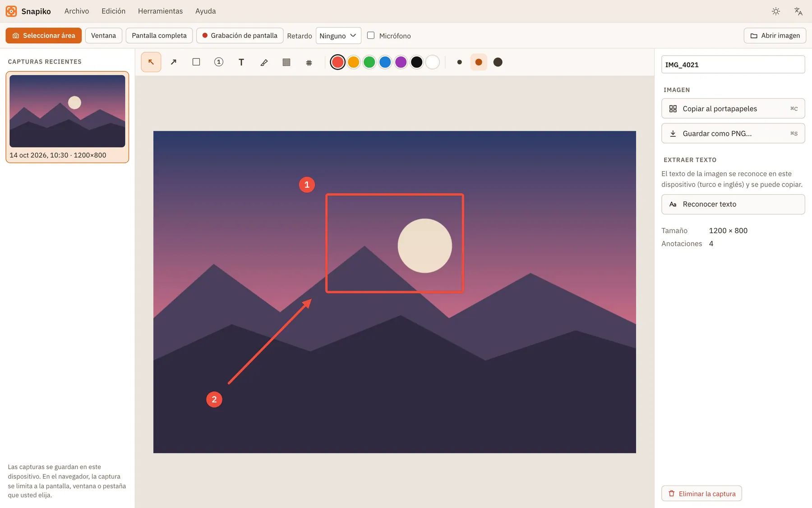Select the highlighter pen tool
The height and width of the screenshot is (508, 812).
point(264,62)
